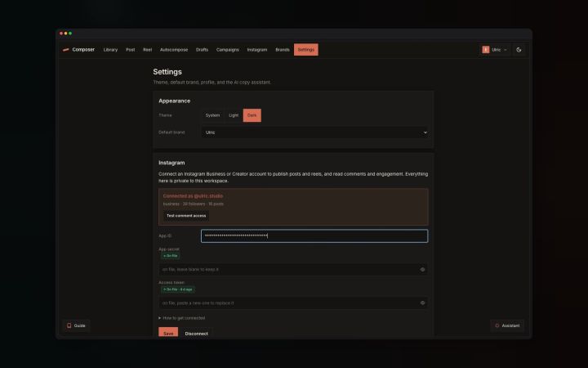Click the Connected as @ulric.studio text

point(193,196)
